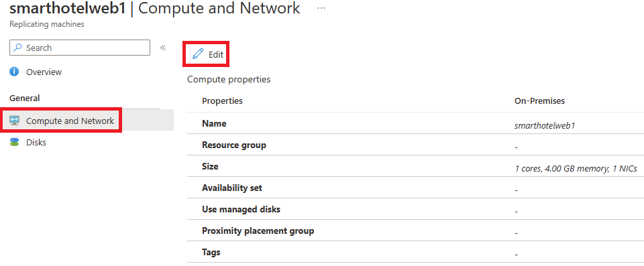Click the magnifier icon in Search box

17,48
